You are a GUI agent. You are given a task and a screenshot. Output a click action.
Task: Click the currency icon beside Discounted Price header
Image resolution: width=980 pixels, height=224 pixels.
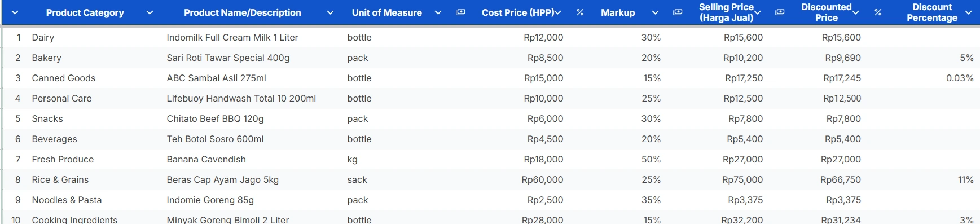click(x=780, y=12)
